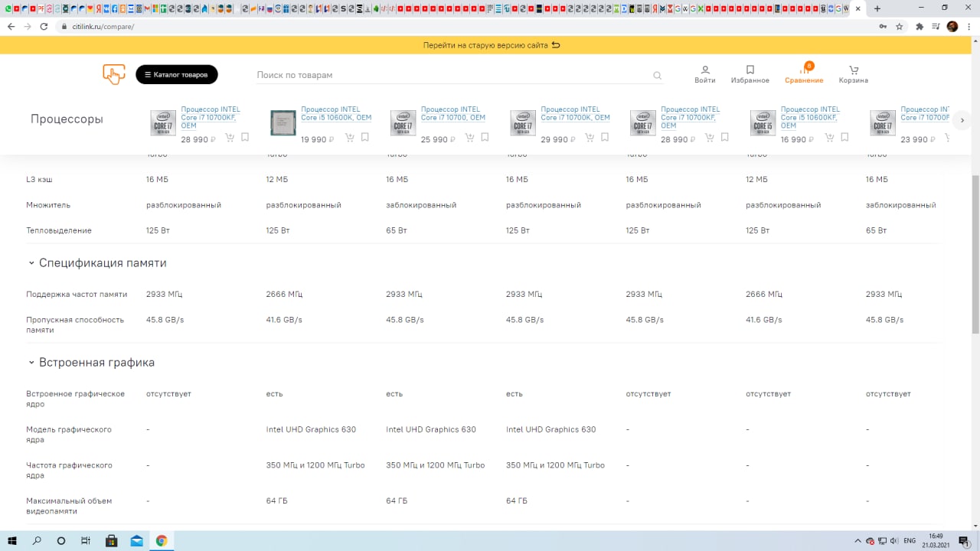
Task: Open the taskbar clock showing 16:49
Action: [x=936, y=540]
